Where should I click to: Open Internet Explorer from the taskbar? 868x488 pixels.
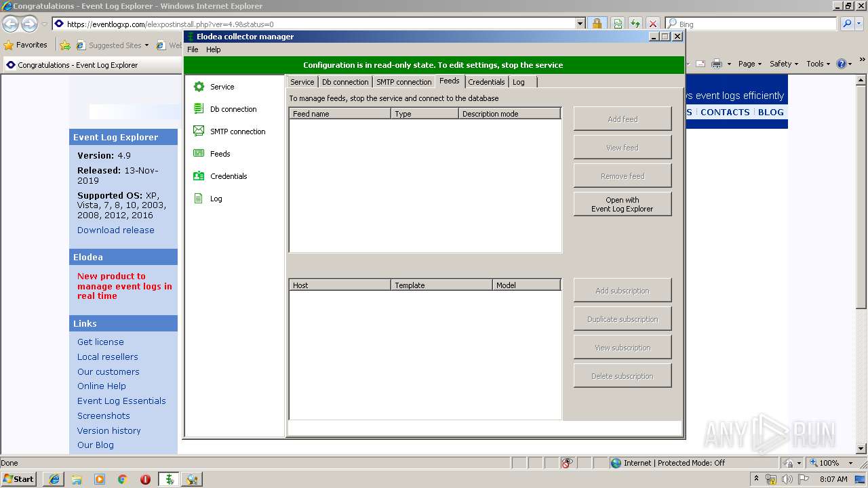(x=54, y=479)
